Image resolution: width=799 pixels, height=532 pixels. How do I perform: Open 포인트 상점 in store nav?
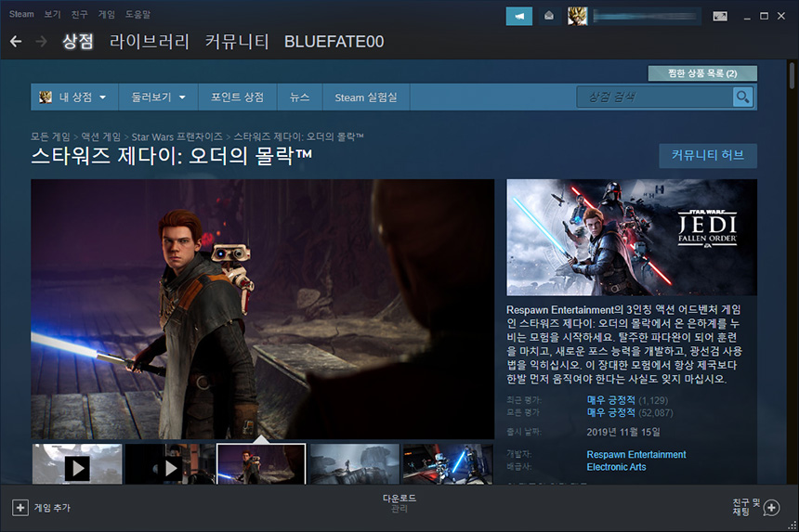coord(238,97)
